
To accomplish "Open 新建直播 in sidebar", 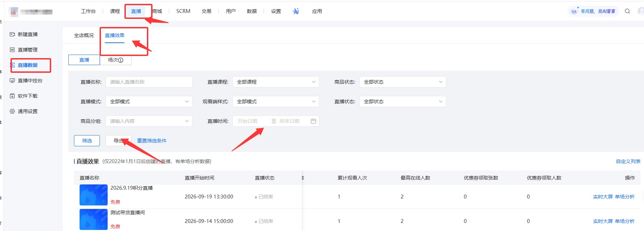I will pyautogui.click(x=28, y=34).
